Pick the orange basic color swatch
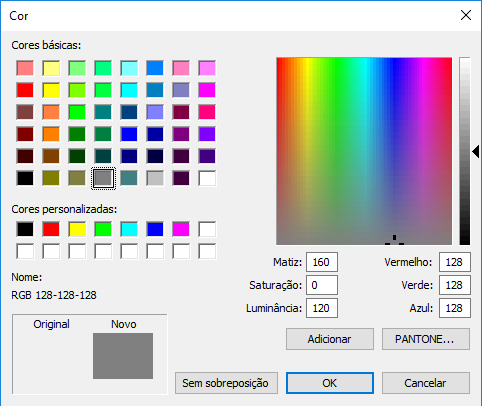The height and width of the screenshot is (406, 482). click(51, 134)
